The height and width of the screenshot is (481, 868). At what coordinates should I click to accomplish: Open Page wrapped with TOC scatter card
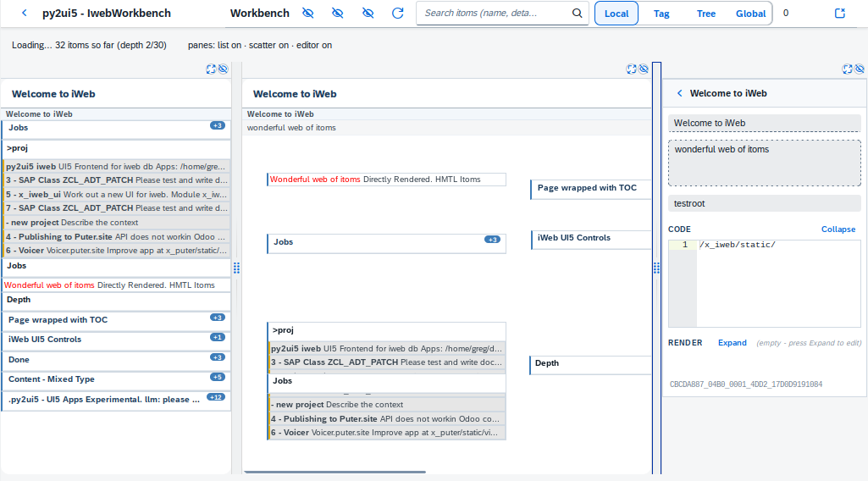coord(590,188)
